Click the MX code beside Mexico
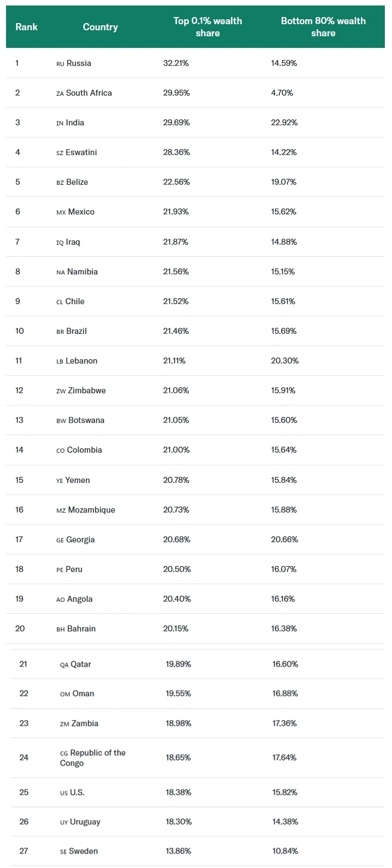 (61, 212)
